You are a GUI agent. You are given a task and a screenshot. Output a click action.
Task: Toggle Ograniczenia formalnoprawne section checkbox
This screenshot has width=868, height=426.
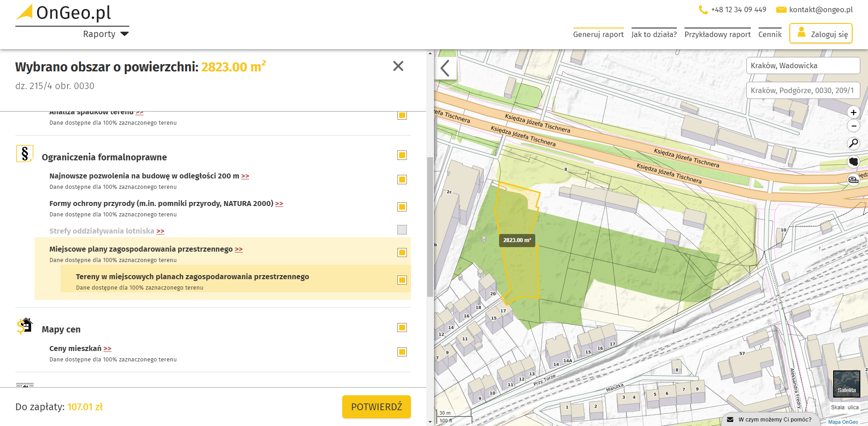click(402, 155)
